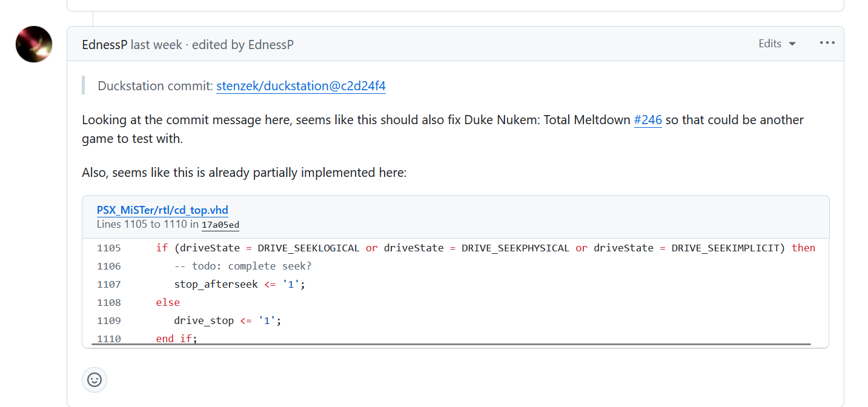Click the code snippet horizontal scrollbar
Viewport: 868px width, 407px height.
pyautogui.click(x=451, y=344)
